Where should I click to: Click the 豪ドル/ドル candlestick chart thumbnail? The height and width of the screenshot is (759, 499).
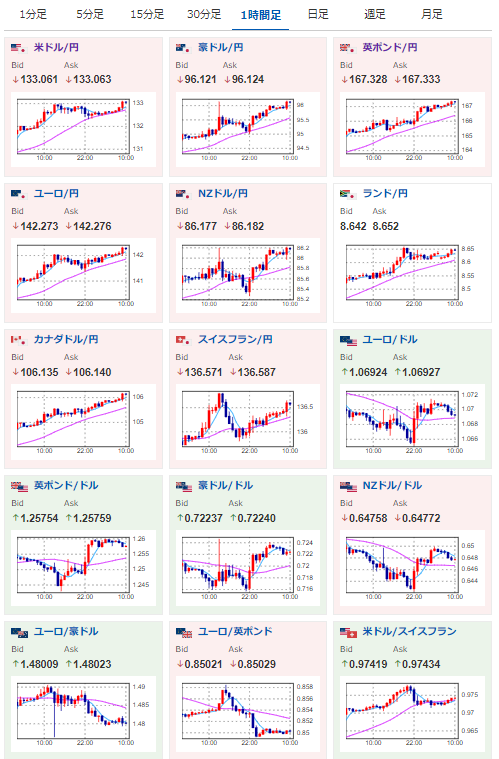click(244, 569)
